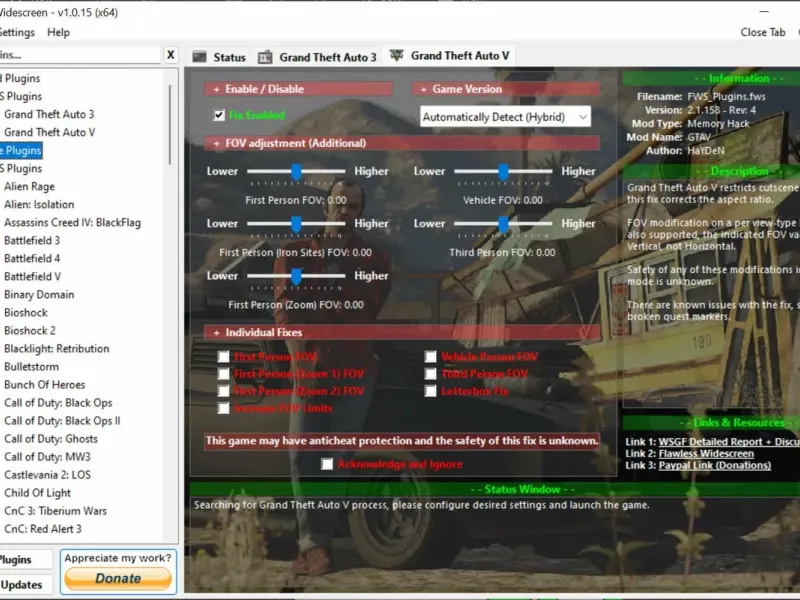Click the Status tab monitor icon
The width and height of the screenshot is (800, 600).
click(199, 57)
